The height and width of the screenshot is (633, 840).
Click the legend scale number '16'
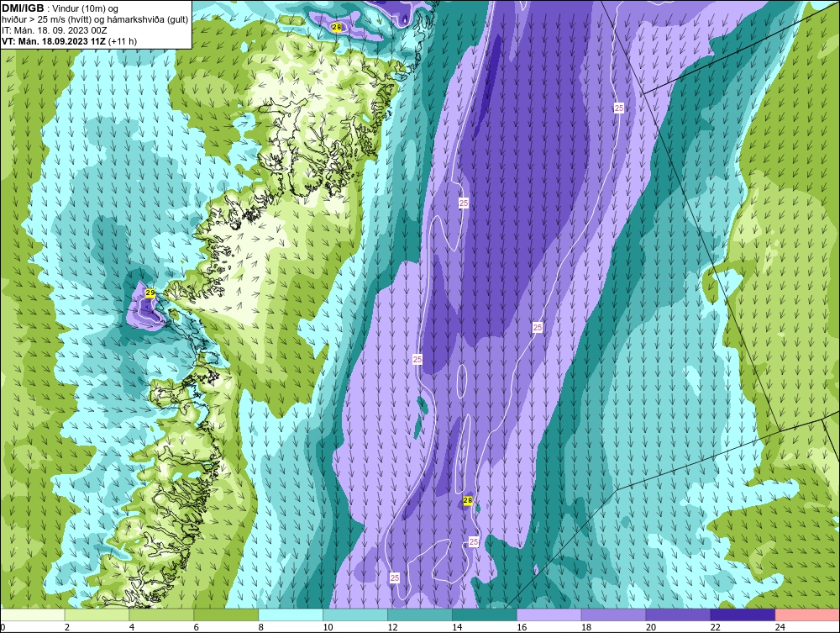point(522,627)
